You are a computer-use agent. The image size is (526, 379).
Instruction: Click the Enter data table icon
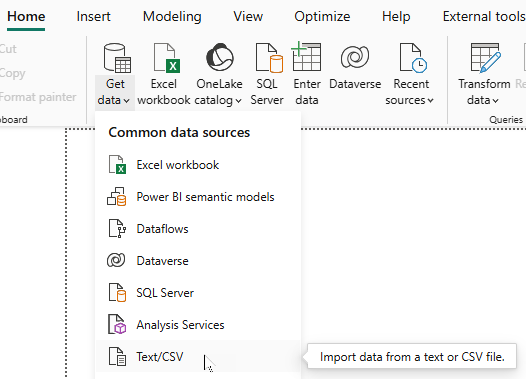(x=306, y=56)
